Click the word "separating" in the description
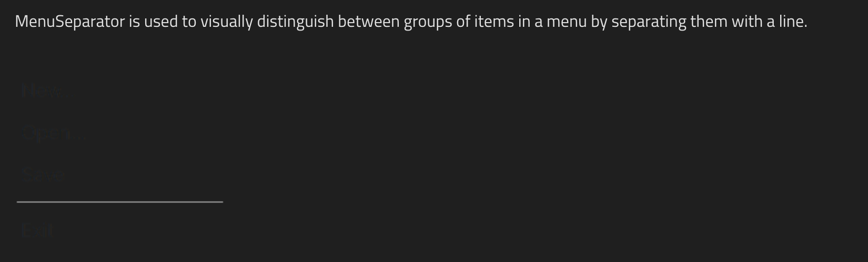Screen dimensions: 868x262 point(649,22)
